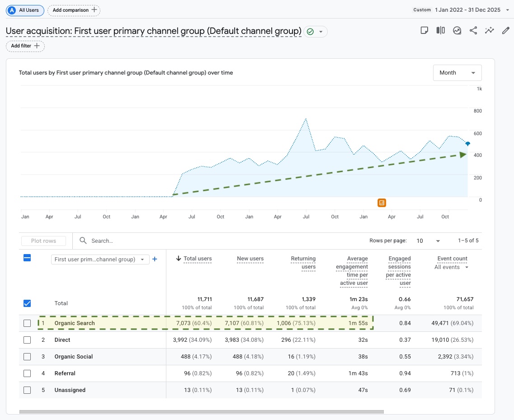The image size is (514, 420).
Task: Click the Organic Social event count 2,392
Action: pyautogui.click(x=456, y=357)
